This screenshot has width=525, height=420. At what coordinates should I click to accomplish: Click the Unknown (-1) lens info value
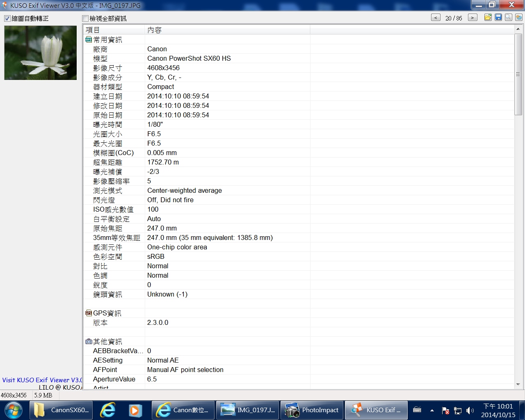(x=167, y=294)
